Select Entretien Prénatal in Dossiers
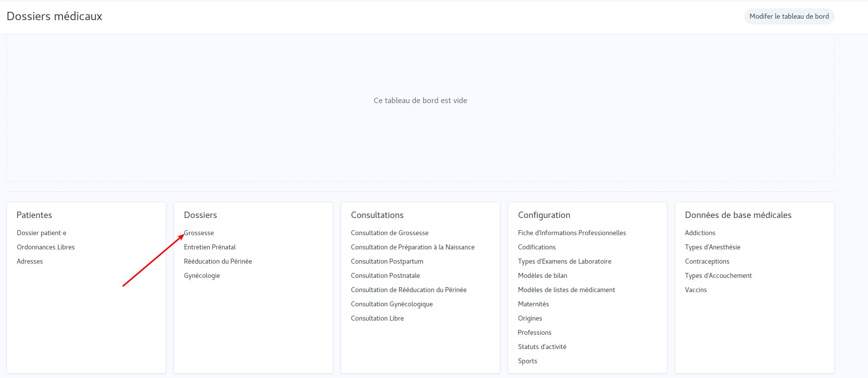The image size is (868, 378). tap(210, 247)
